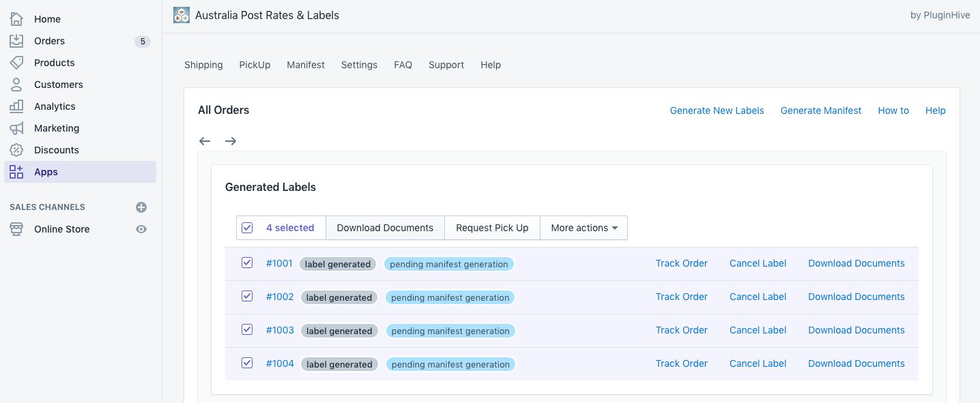Viewport: 980px width, 403px height.
Task: Go to next page with right arrow
Action: pos(231,141)
